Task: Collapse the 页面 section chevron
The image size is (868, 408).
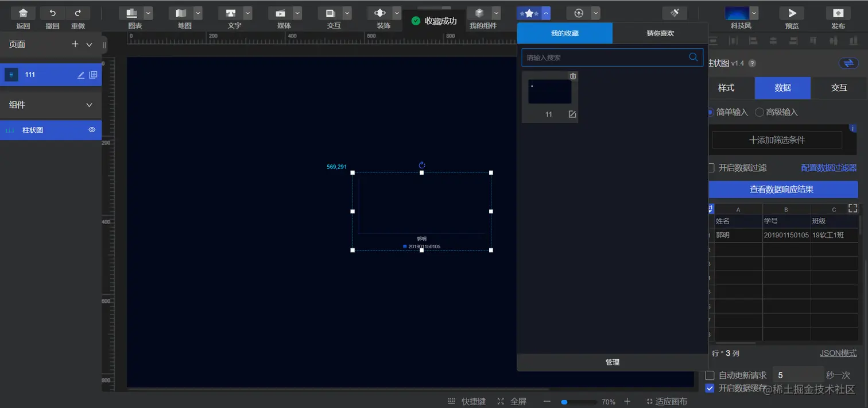Action: pos(89,45)
